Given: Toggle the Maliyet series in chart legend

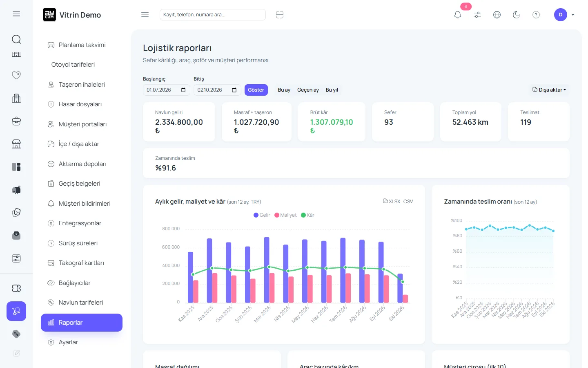Looking at the screenshot, I should coord(285,215).
